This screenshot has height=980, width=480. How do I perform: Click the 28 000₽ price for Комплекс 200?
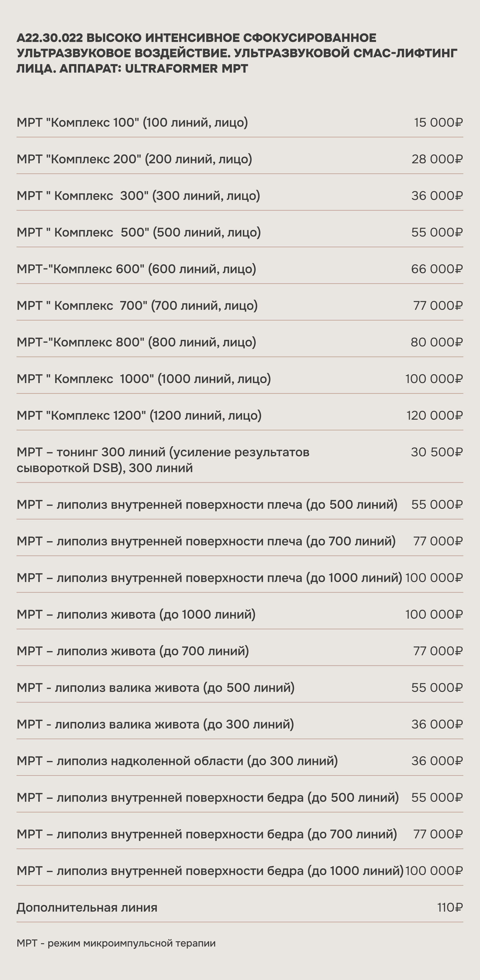coord(437,159)
